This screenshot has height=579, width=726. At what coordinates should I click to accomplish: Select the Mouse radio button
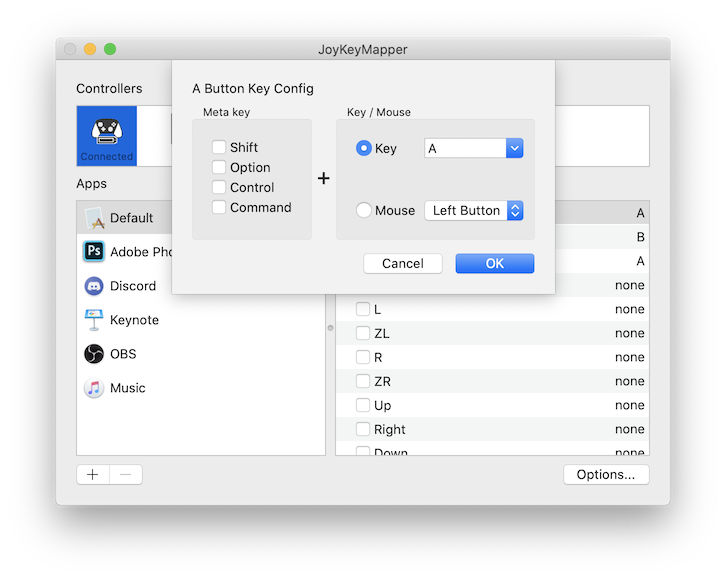[364, 210]
